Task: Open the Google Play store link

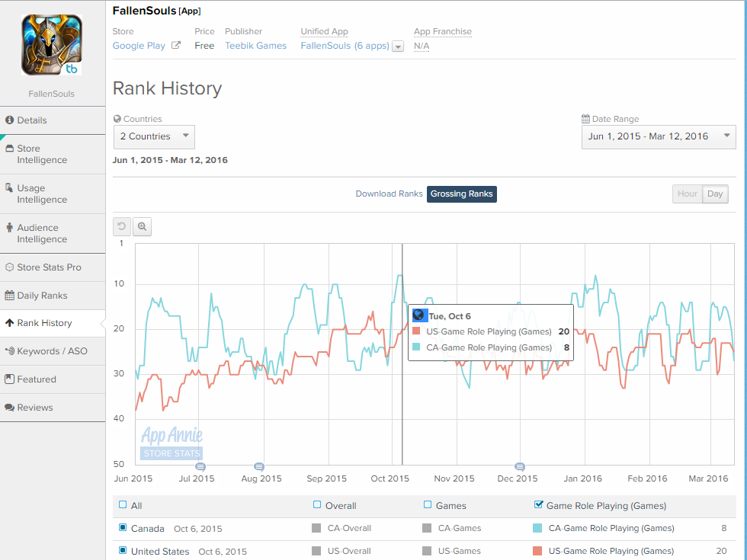Action: tap(139, 46)
